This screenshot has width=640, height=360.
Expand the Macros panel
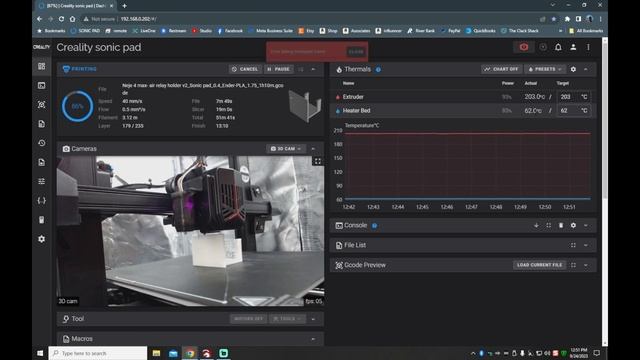(313, 339)
